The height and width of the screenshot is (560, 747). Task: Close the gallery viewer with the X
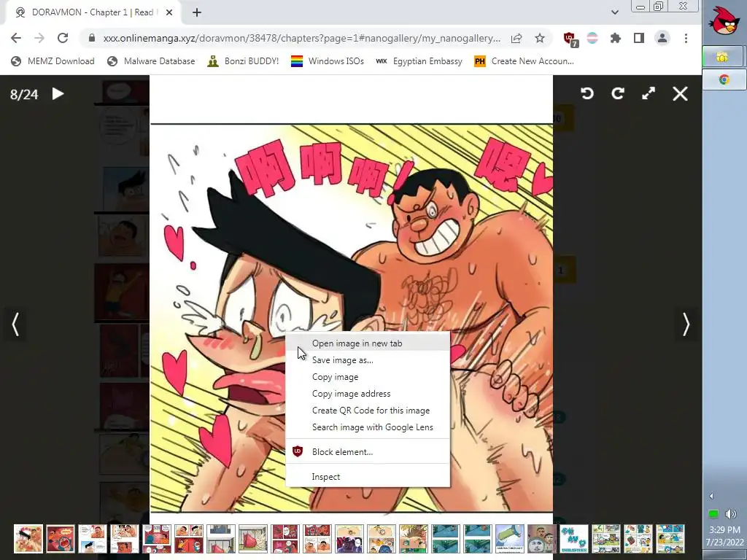(680, 94)
